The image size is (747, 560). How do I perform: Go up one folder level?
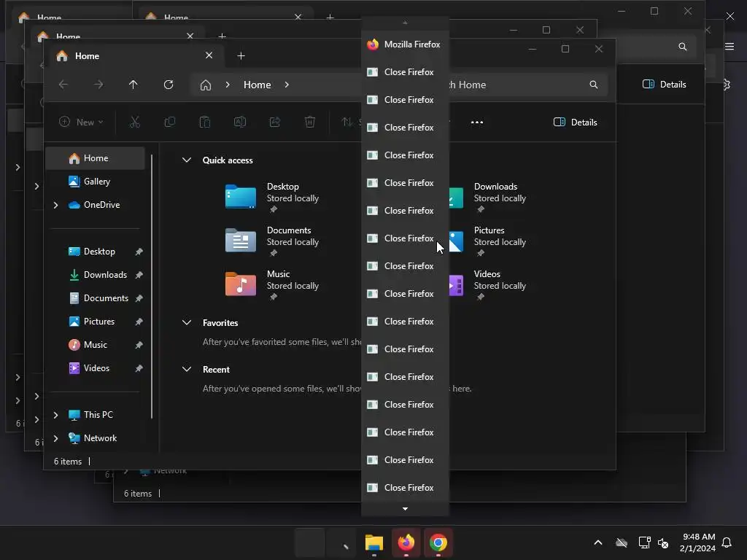pos(133,85)
